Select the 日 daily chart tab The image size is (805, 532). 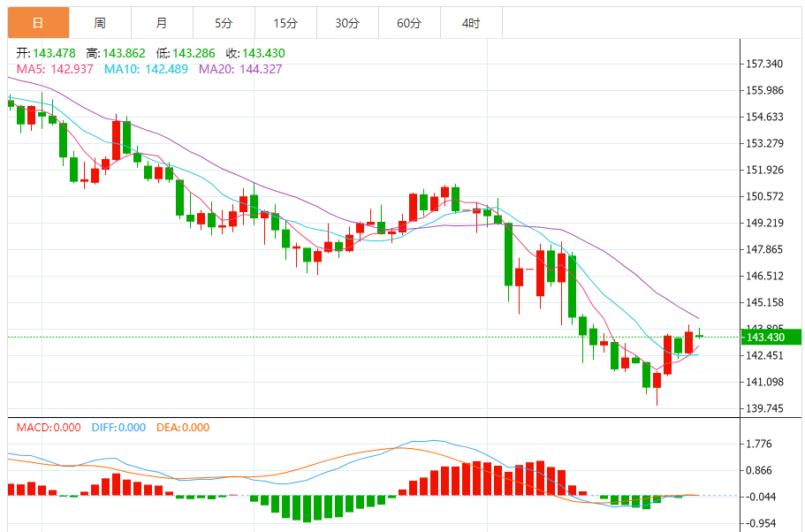click(x=38, y=23)
